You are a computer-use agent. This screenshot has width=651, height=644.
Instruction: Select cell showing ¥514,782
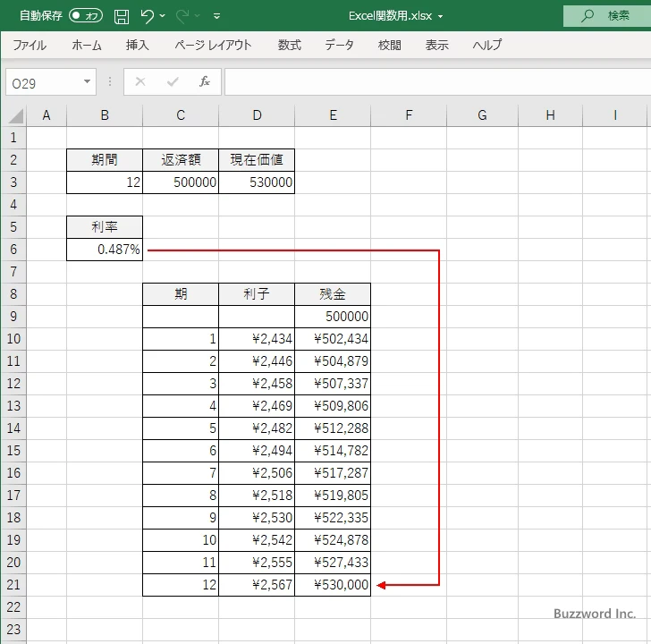[333, 451]
